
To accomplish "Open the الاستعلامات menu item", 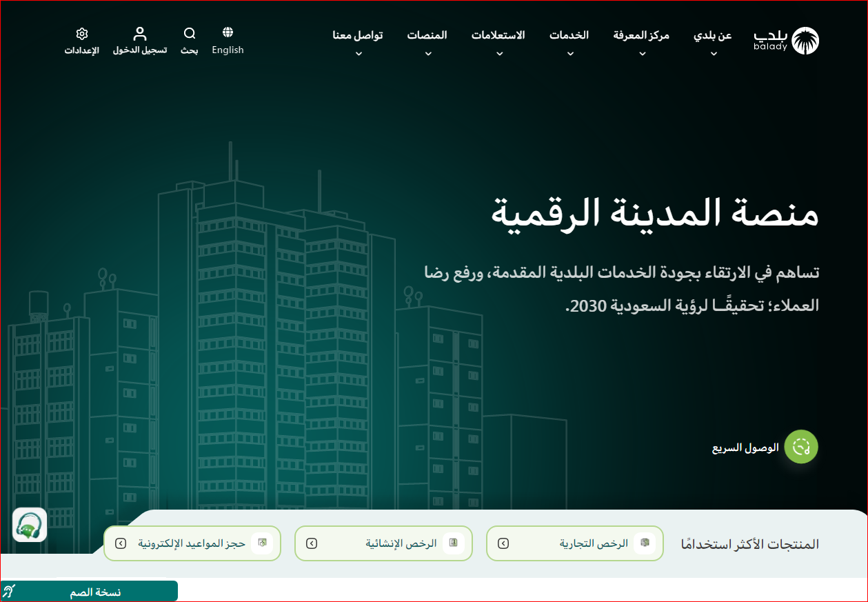I will coord(498,35).
